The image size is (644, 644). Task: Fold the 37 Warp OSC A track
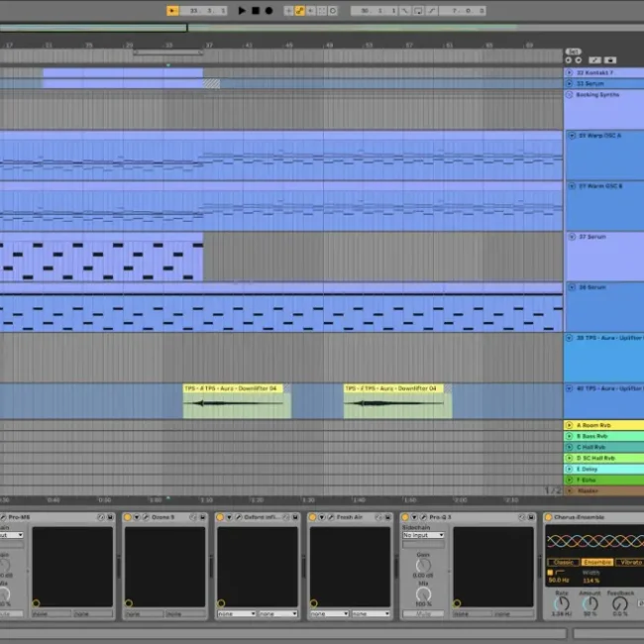pyautogui.click(x=571, y=135)
